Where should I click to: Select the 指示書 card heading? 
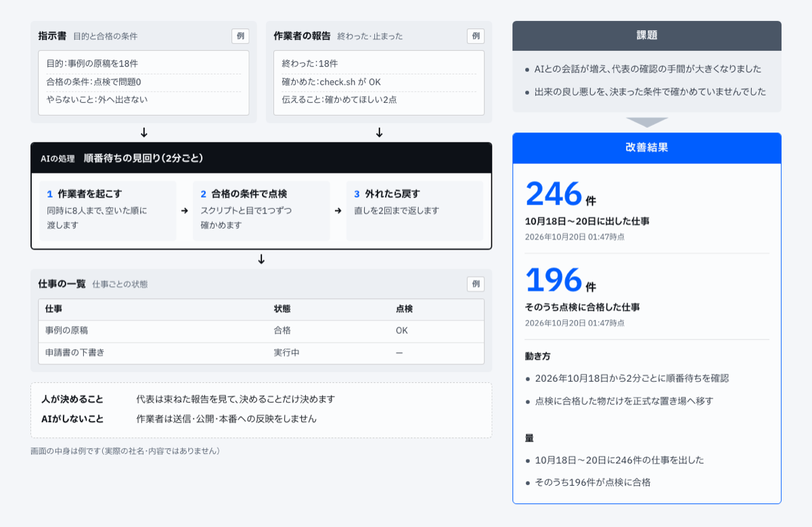53,36
